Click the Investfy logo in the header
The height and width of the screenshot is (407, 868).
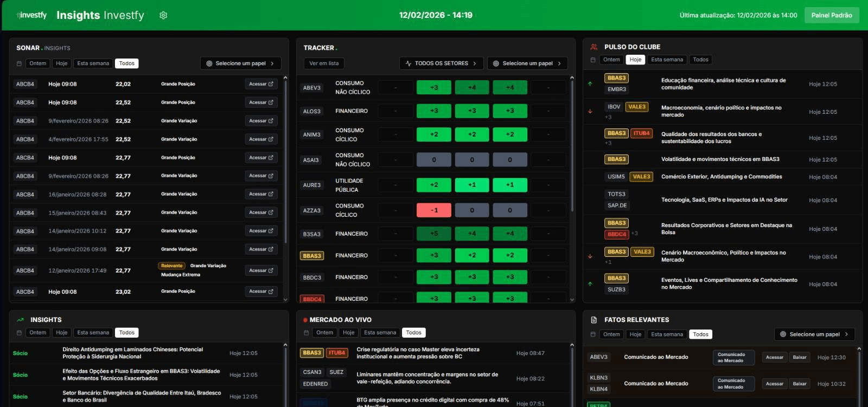[32, 15]
